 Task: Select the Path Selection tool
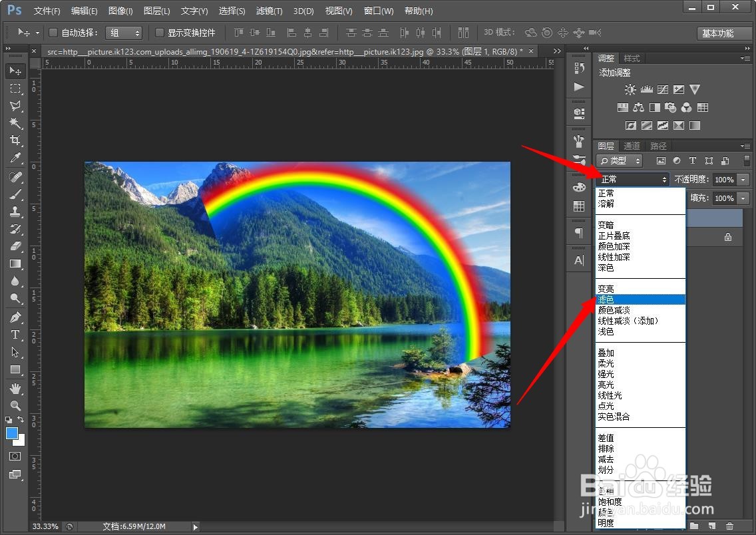point(15,352)
